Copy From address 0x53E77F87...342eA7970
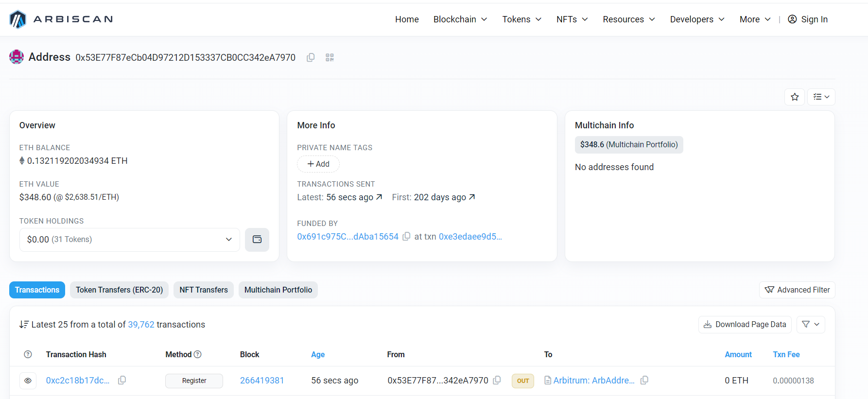This screenshot has width=868, height=399. [x=497, y=380]
